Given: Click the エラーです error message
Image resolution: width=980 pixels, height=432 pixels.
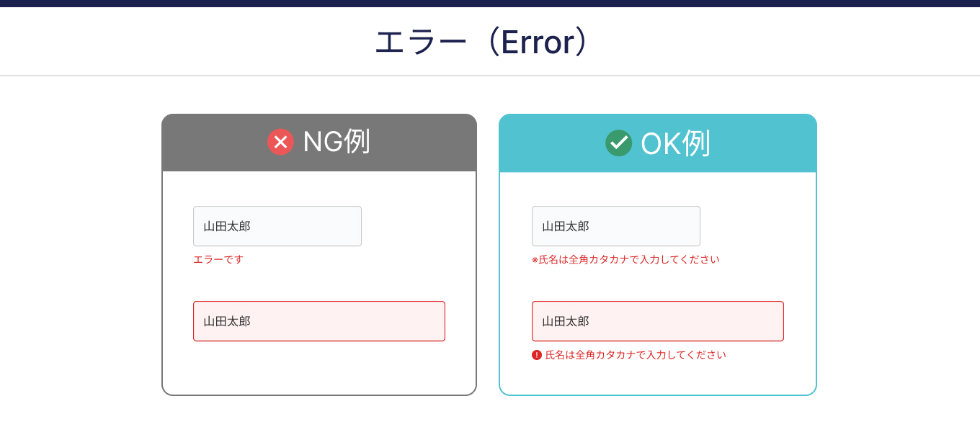Looking at the screenshot, I should pos(218,259).
